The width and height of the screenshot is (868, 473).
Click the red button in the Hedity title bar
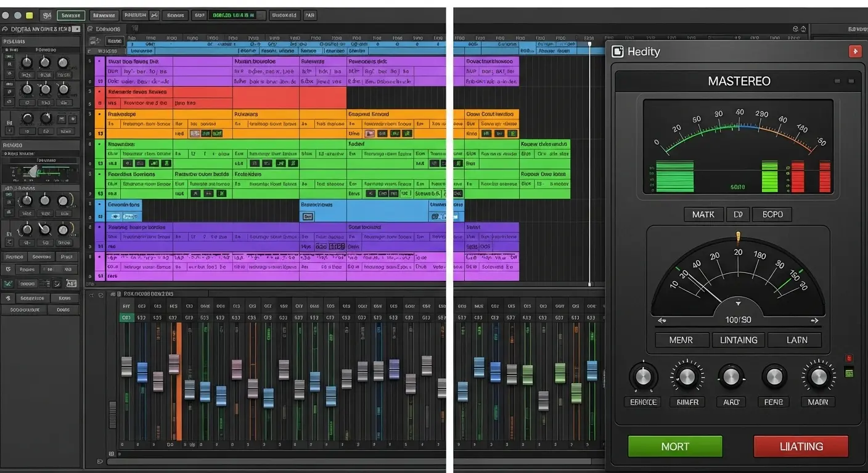tap(855, 51)
